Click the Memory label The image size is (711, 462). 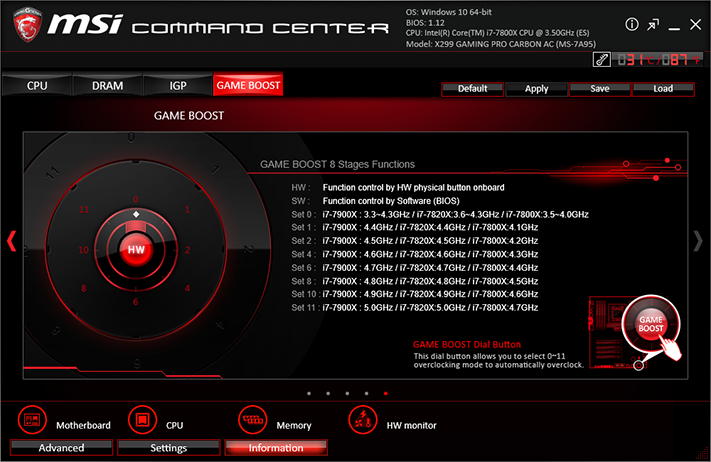294,425
